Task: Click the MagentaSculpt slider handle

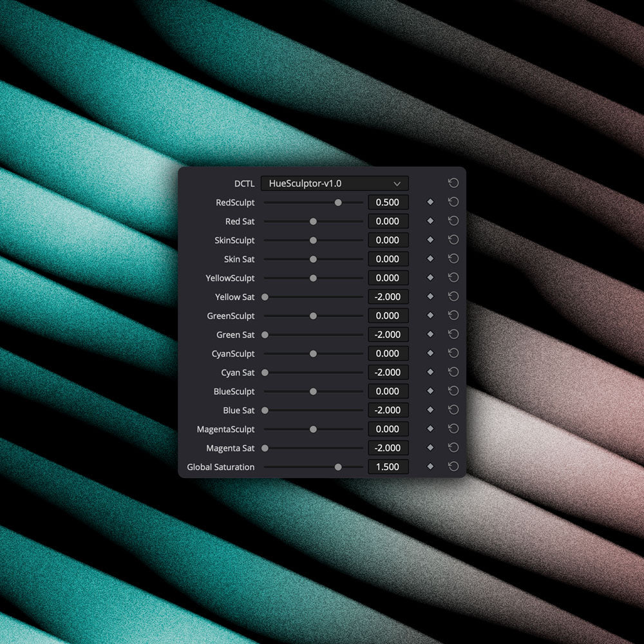Action: point(314,429)
